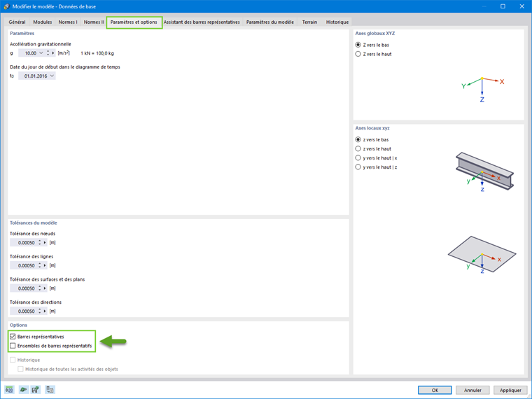532x399 pixels.
Task: Enable 'Ensembles de barres représentatifs' checkbox
Action: (13, 346)
